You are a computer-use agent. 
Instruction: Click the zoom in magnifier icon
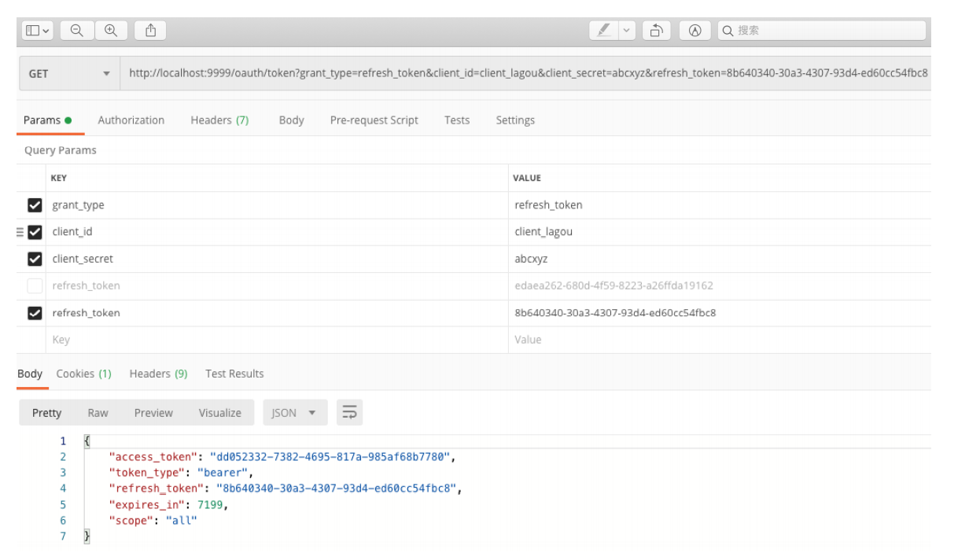[111, 30]
